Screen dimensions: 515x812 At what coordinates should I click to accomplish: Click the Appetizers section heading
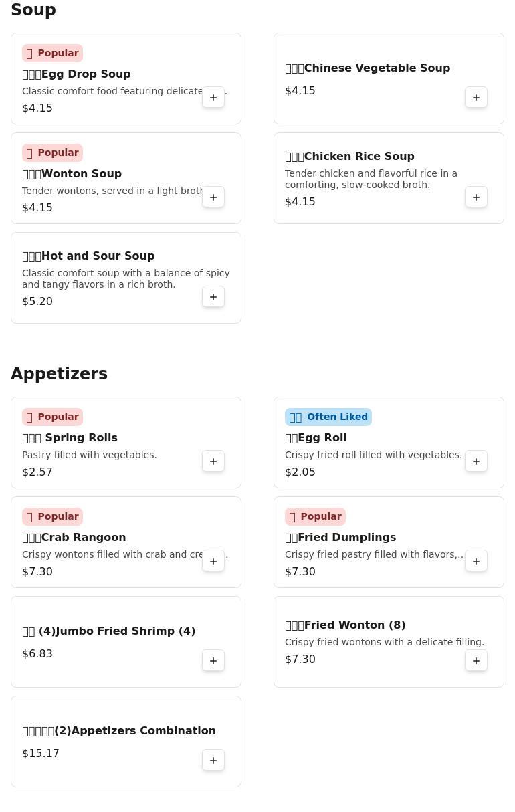point(60,374)
